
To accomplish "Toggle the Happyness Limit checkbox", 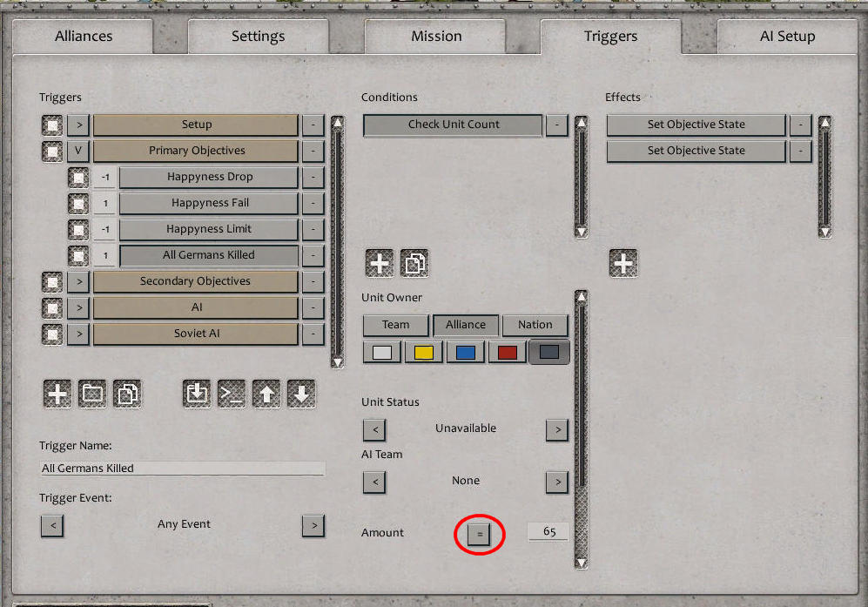I will pos(78,229).
